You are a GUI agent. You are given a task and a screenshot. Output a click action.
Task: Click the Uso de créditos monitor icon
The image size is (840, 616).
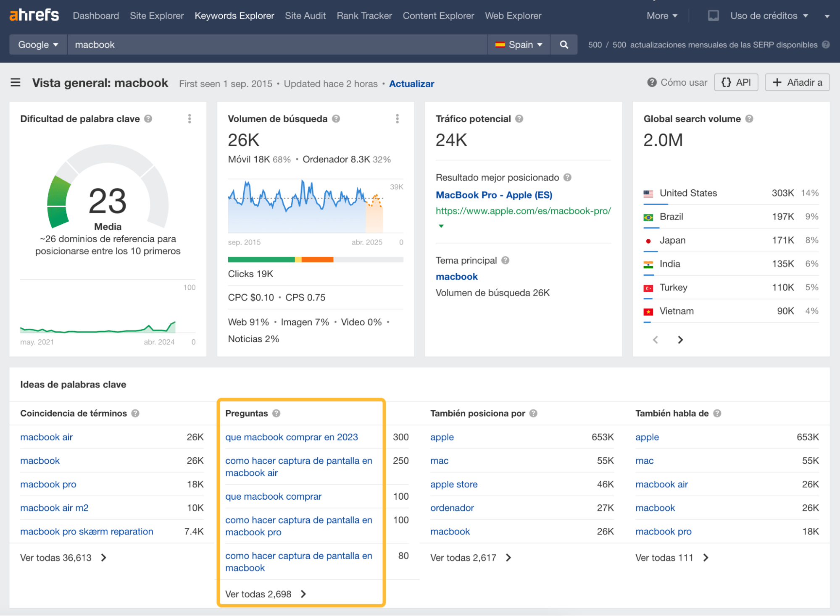713,16
